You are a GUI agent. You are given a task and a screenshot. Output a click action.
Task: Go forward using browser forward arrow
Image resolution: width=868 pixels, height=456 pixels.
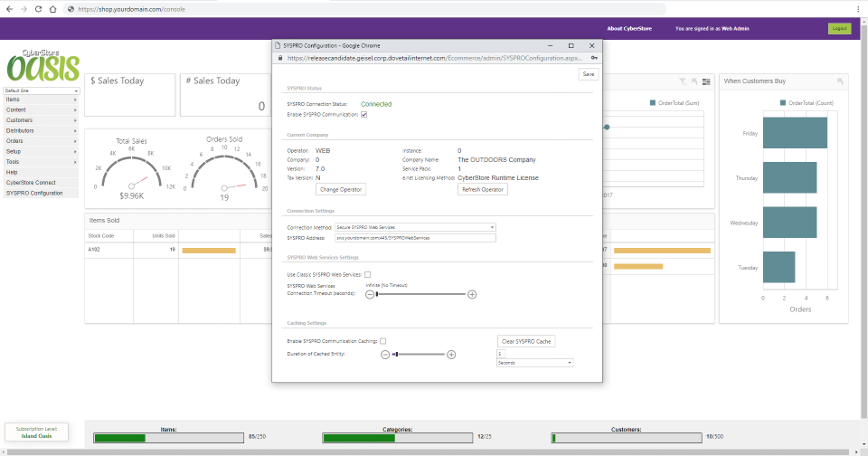click(24, 9)
